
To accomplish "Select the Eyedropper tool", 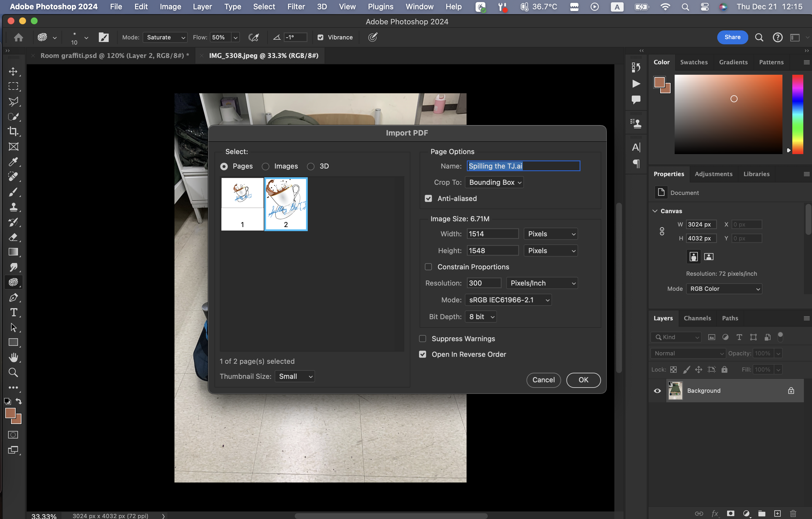I will (13, 162).
